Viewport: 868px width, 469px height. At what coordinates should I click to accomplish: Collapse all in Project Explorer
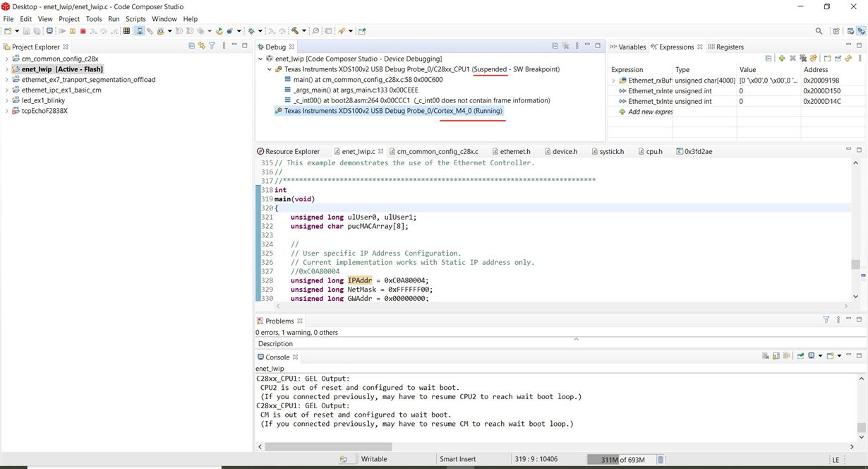click(x=191, y=47)
